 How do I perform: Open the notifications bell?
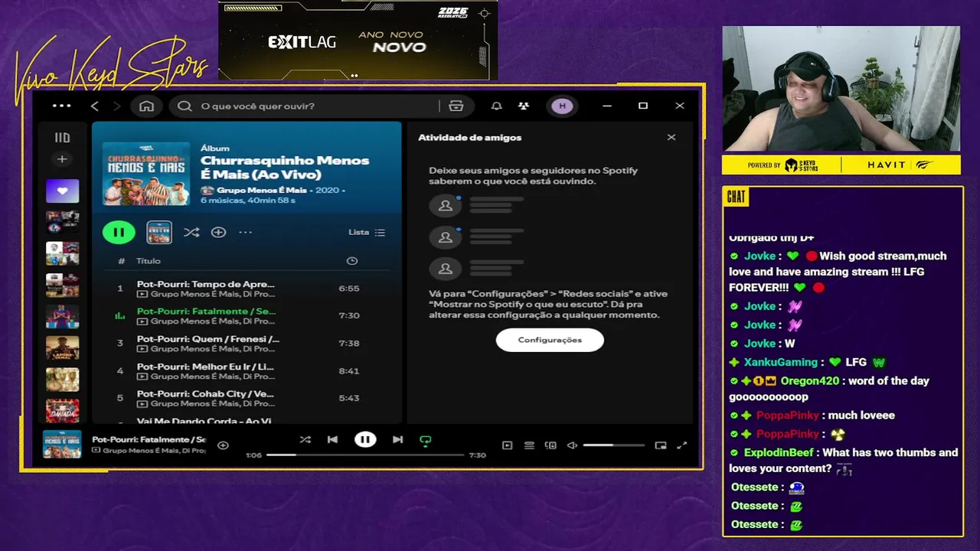click(x=497, y=106)
